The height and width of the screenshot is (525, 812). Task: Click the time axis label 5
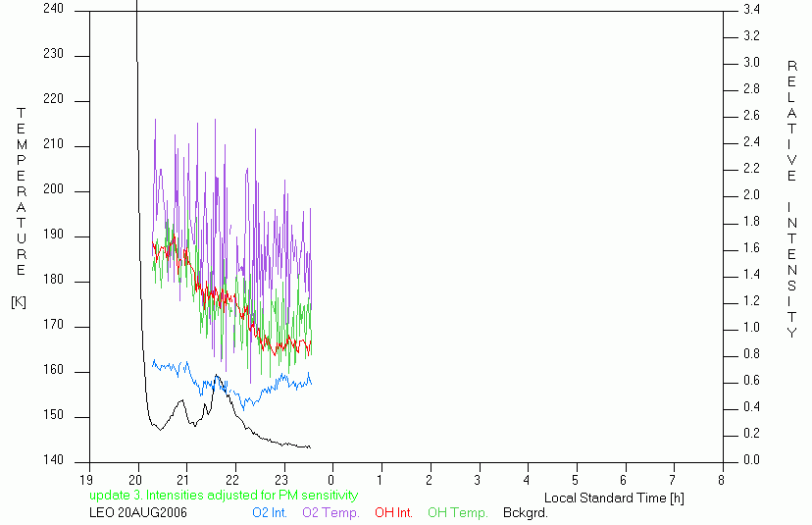coord(575,481)
